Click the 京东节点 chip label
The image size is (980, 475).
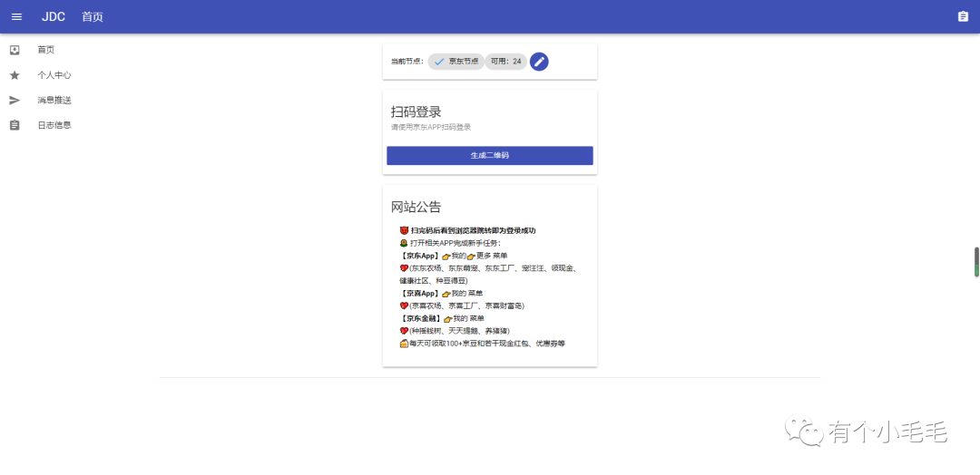pos(464,61)
